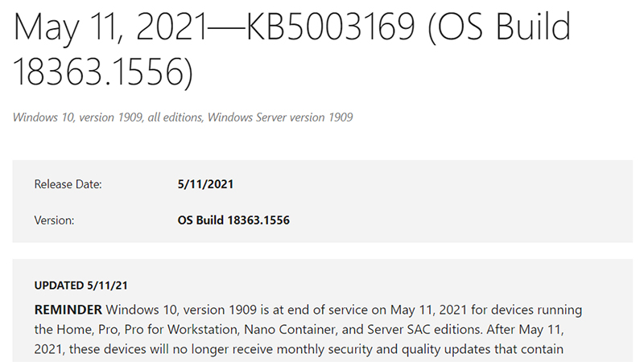The width and height of the screenshot is (644, 362).
Task: Click the bold 5/11/2021 release date value
Action: pyautogui.click(x=205, y=184)
